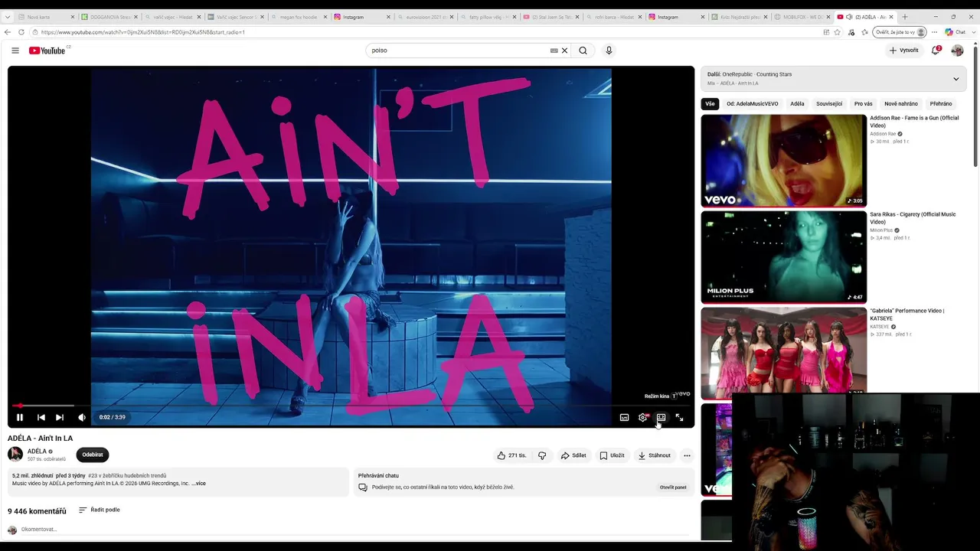Switch to the megan fox hoodie tab
The width and height of the screenshot is (980, 551).
click(300, 17)
